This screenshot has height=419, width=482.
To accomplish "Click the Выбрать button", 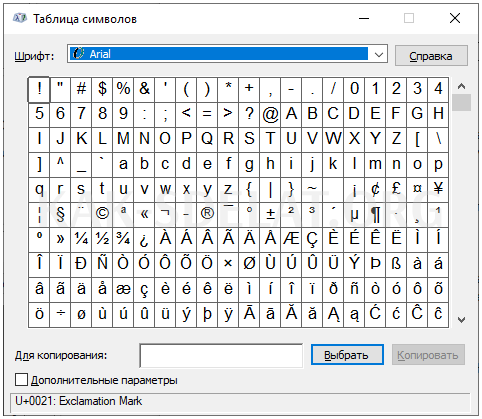I will click(347, 355).
